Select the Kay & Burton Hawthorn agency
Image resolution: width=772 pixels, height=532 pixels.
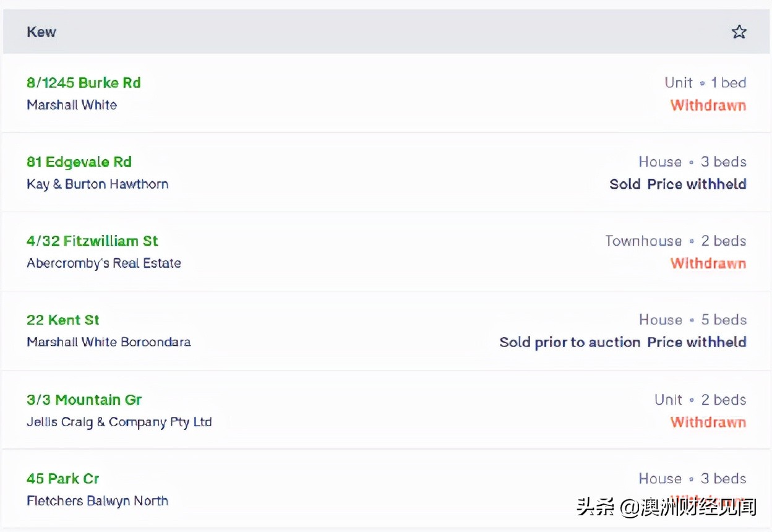pyautogui.click(x=97, y=184)
